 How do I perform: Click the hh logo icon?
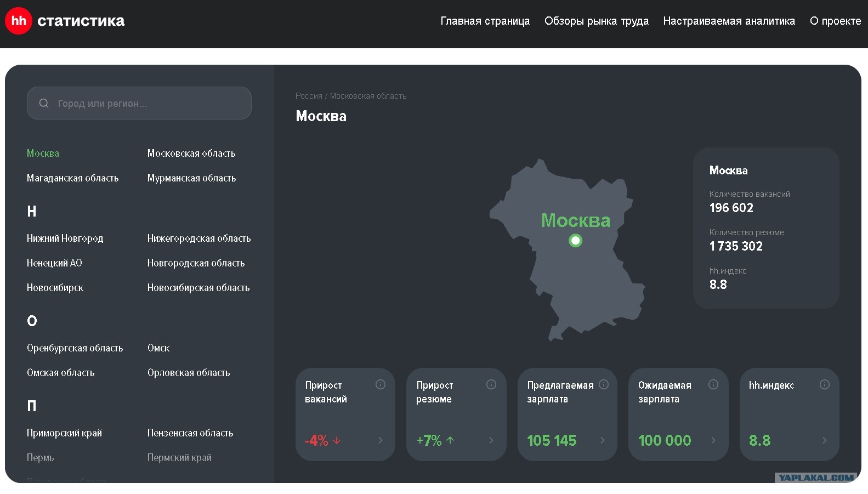click(19, 21)
